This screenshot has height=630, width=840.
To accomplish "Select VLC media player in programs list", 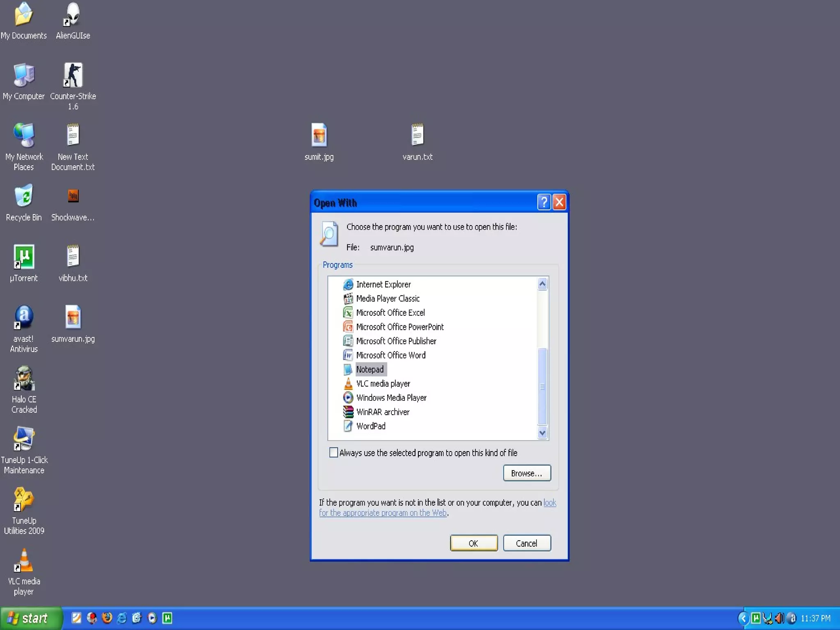I will click(x=383, y=383).
